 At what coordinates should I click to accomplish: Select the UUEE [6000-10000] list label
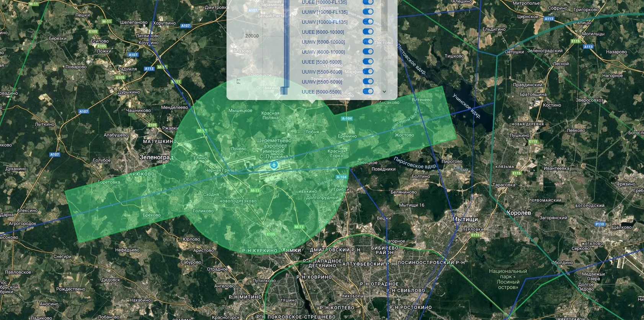(323, 32)
